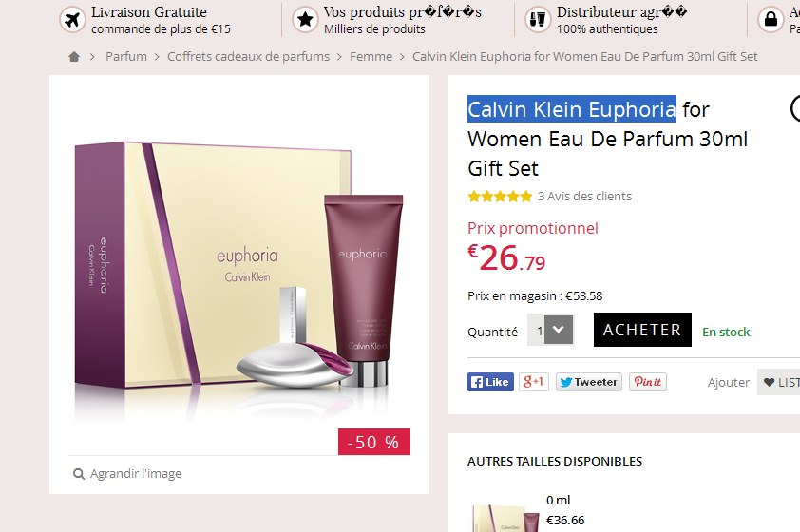
Task: Click the airplane free delivery icon
Action: pyautogui.click(x=72, y=20)
